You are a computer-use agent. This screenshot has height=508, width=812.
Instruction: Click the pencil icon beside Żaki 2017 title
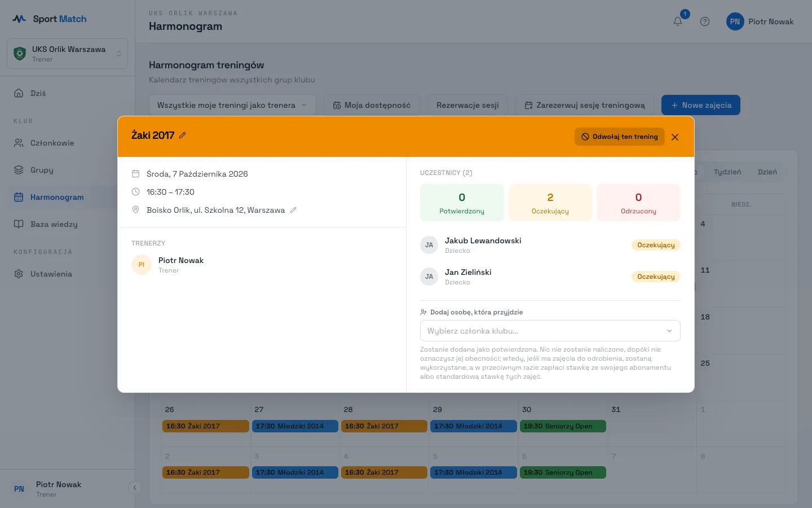[x=182, y=135]
